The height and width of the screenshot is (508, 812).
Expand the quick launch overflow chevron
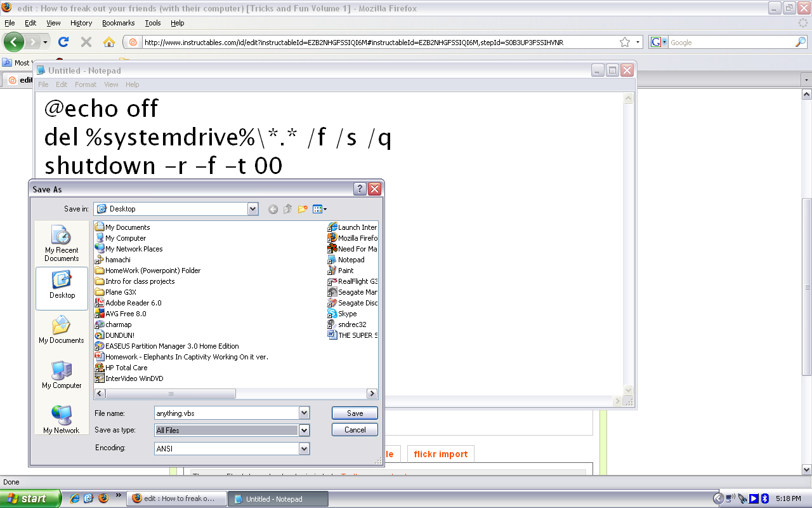pos(117,496)
